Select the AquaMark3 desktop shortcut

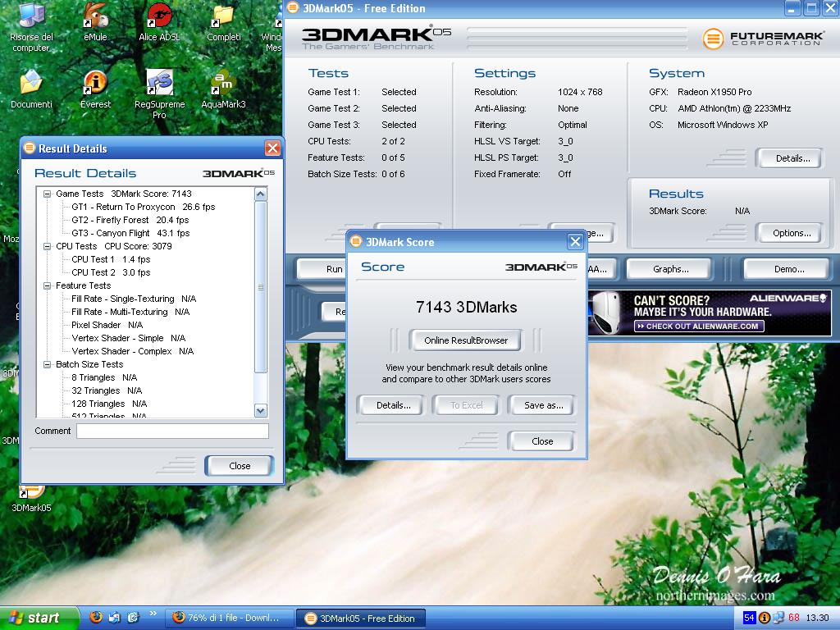click(x=223, y=89)
